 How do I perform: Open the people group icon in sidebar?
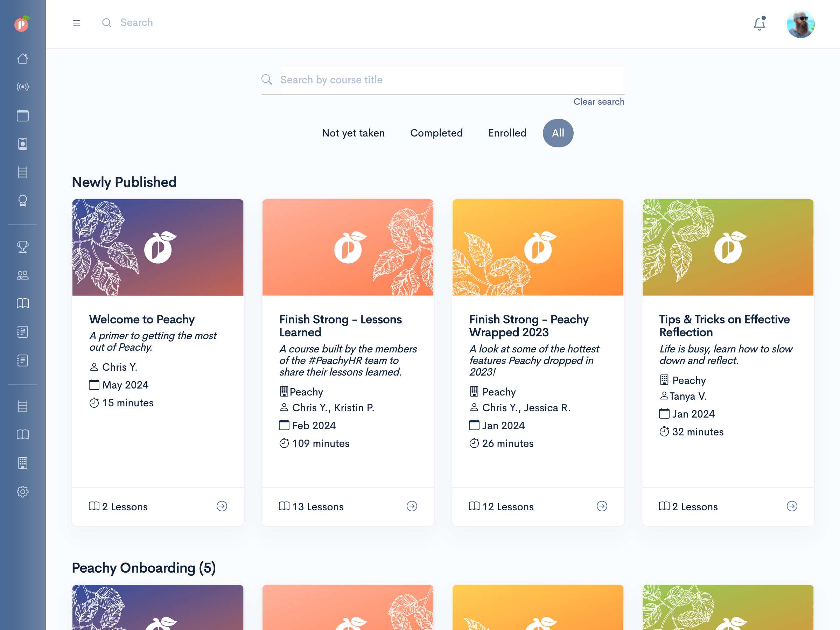[x=23, y=275]
